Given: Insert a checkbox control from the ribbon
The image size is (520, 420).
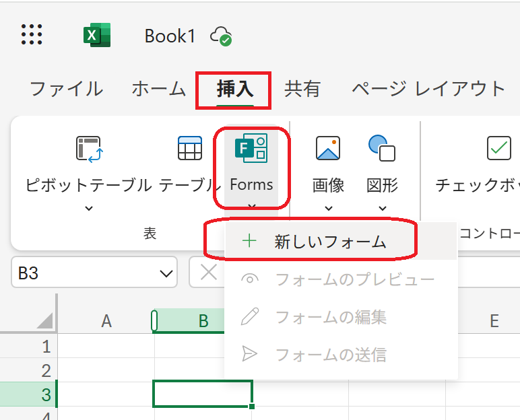Looking at the screenshot, I should 498,149.
